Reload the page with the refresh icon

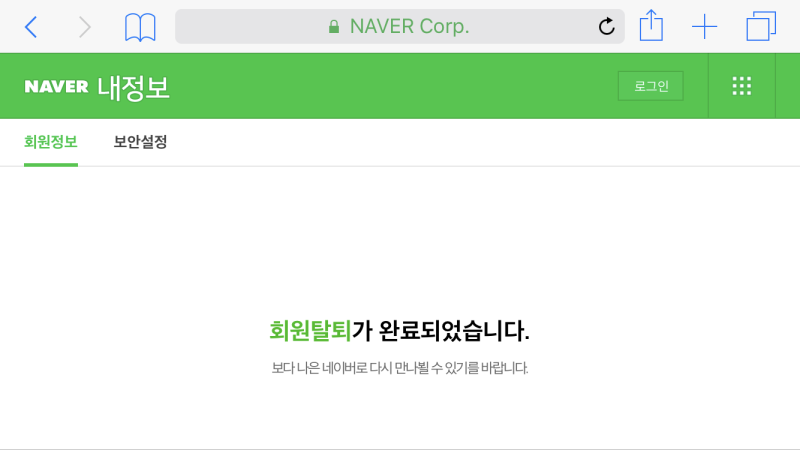coord(607,26)
